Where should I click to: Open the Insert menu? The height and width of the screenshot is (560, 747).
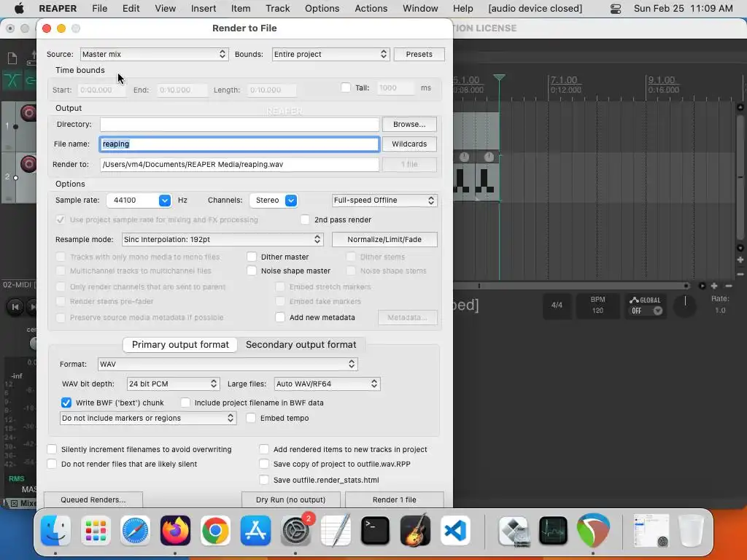(204, 9)
